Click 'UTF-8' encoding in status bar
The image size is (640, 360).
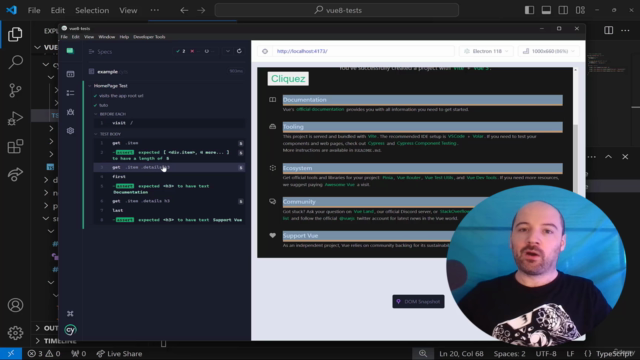tap(546, 353)
